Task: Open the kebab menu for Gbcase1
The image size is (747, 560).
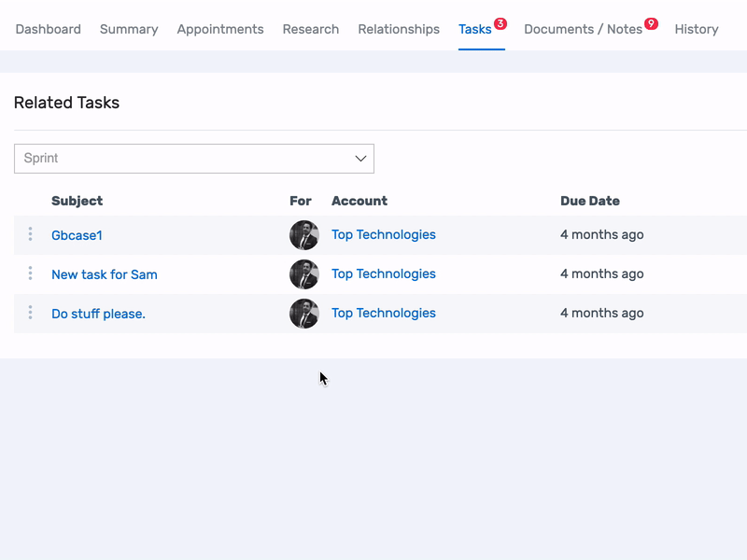Action: [30, 234]
